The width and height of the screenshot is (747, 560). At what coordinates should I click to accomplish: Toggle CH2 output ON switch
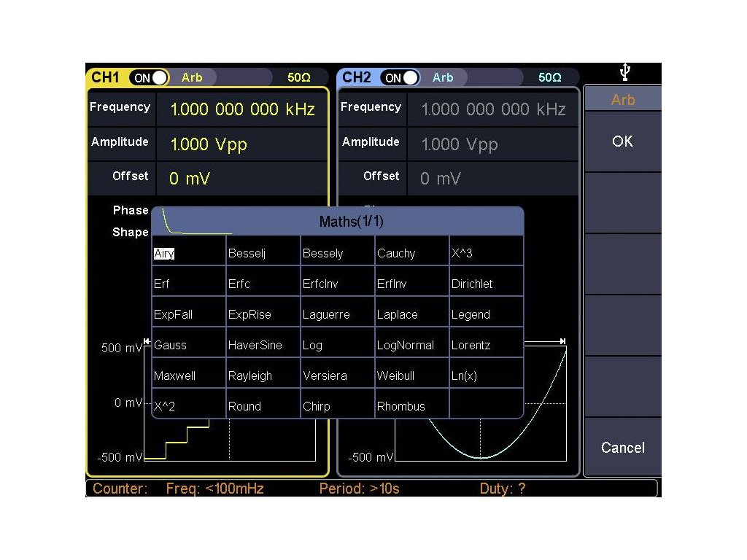pos(400,77)
